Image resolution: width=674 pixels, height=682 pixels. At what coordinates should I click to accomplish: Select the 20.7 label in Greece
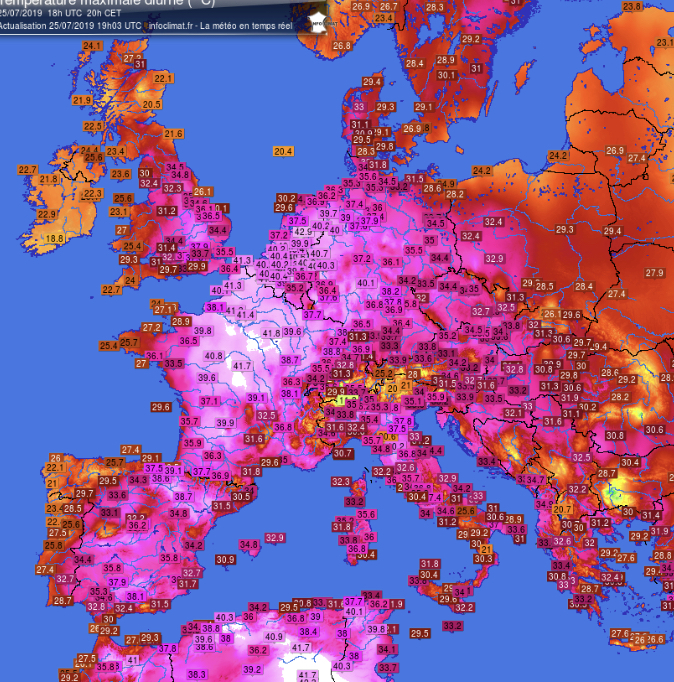coord(562,509)
